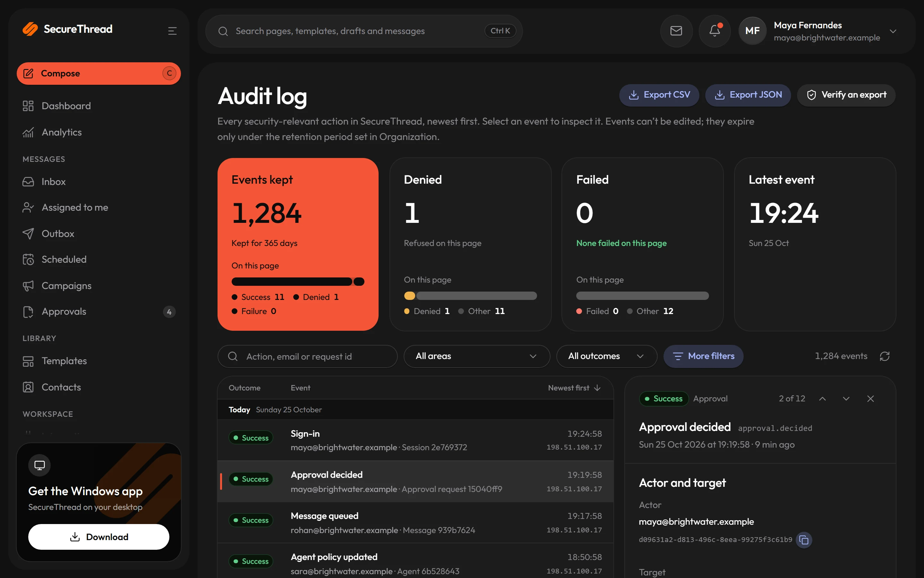Select the Approval decided event row
The height and width of the screenshot is (578, 924).
click(415, 482)
